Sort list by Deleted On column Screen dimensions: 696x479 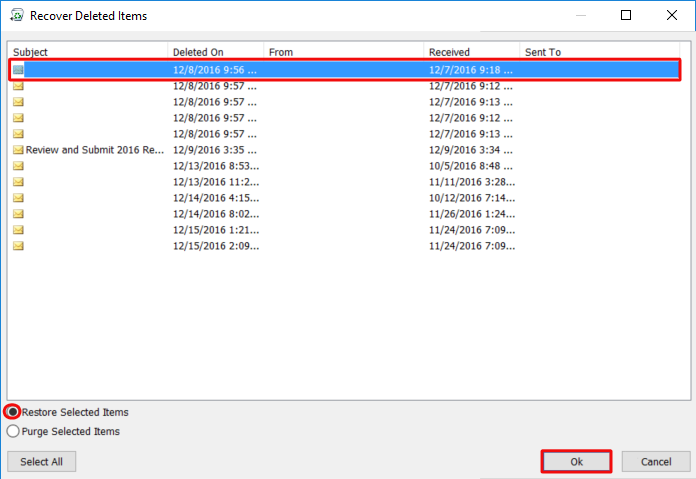click(x=215, y=52)
